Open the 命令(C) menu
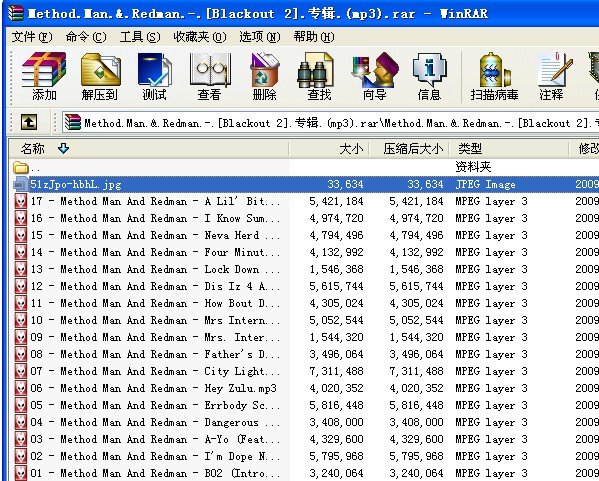 click(86, 37)
